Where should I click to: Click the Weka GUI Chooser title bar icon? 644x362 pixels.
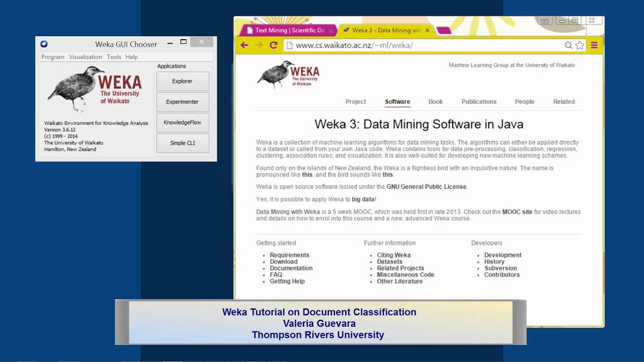click(44, 44)
